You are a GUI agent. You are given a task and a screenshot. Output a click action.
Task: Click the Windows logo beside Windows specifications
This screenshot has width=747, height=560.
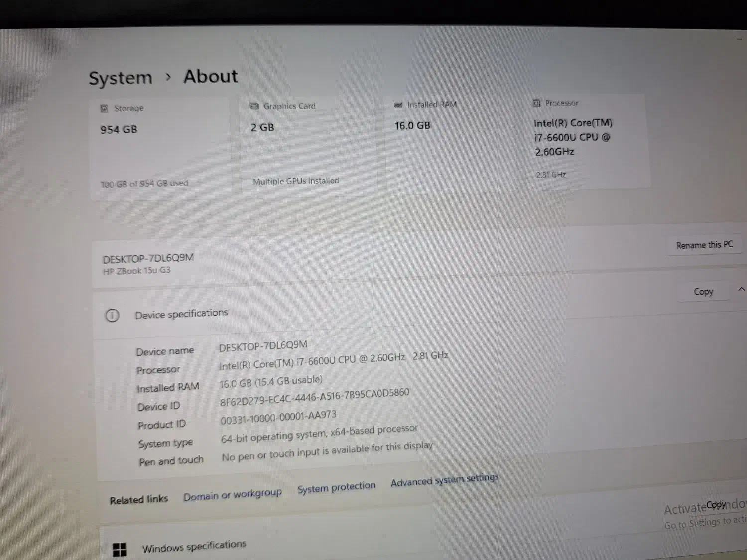(120, 550)
